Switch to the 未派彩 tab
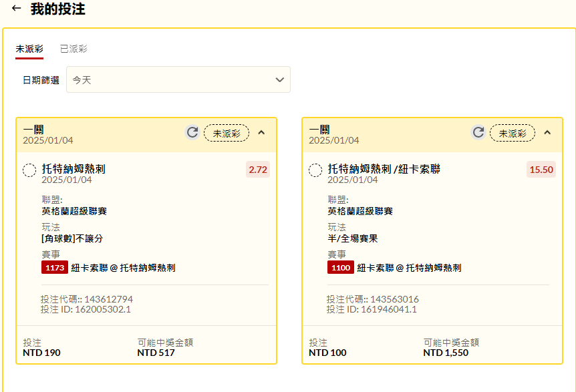Viewport: 576px width, 392px height. [29, 49]
